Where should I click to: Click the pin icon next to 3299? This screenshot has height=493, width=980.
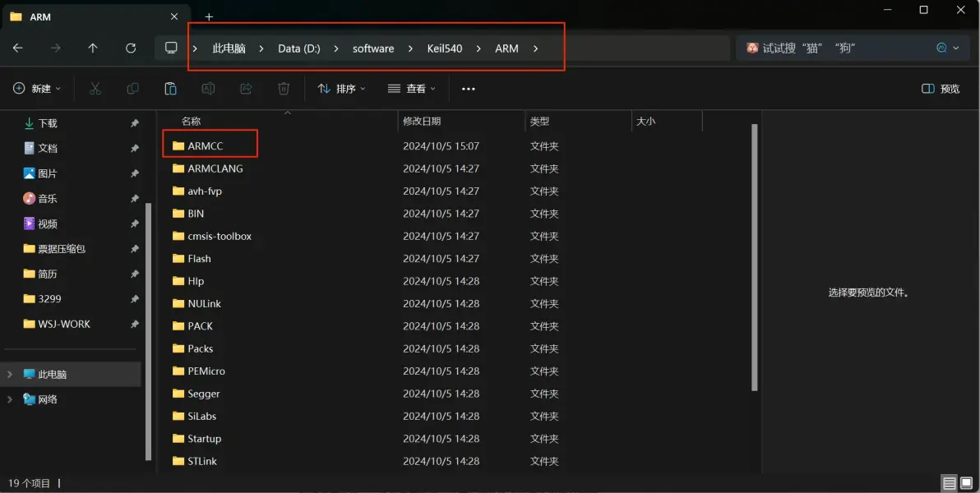[x=134, y=298]
